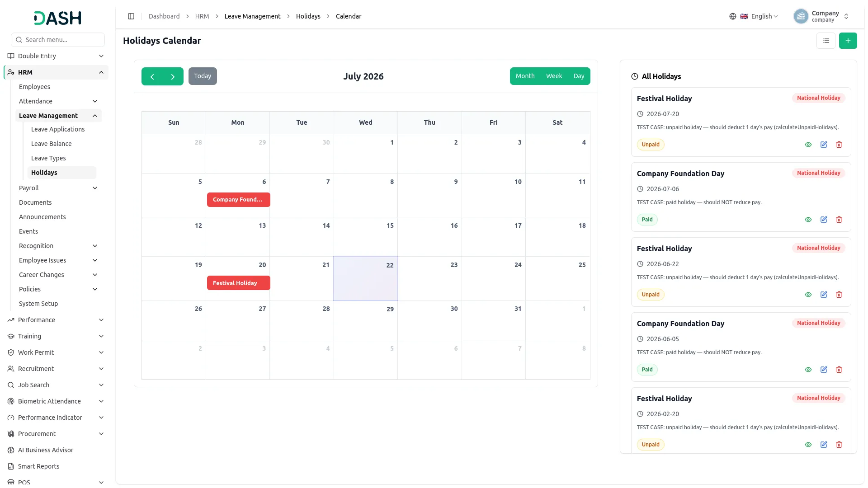Go to previous month arrow
The image size is (868, 488).
click(x=152, y=76)
